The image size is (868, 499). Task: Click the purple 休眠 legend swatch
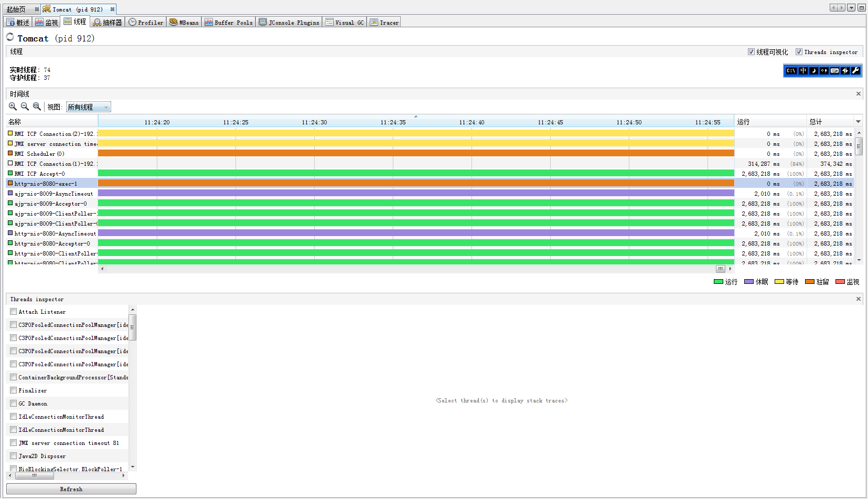[749, 282]
